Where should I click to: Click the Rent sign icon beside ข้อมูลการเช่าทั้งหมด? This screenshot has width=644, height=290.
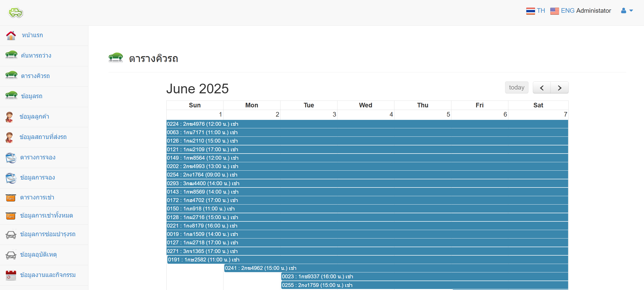[11, 216]
